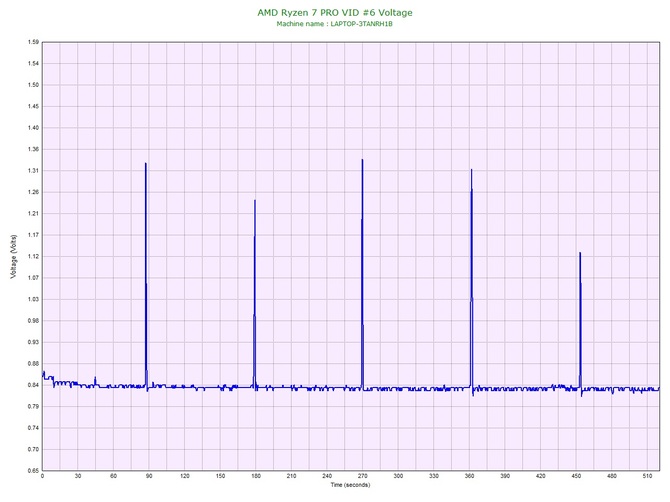The height and width of the screenshot is (502, 670).
Task: Click the 510 tick on the time axis
Action: [x=647, y=476]
